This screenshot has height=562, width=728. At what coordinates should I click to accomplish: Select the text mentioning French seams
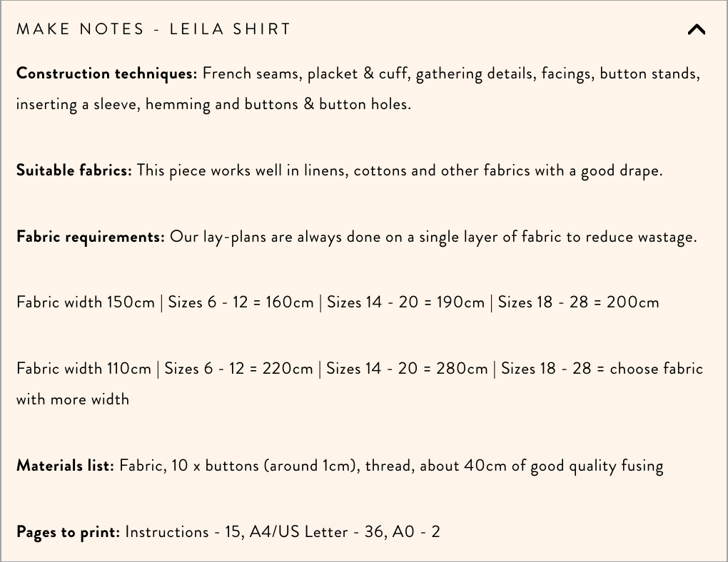243,73
